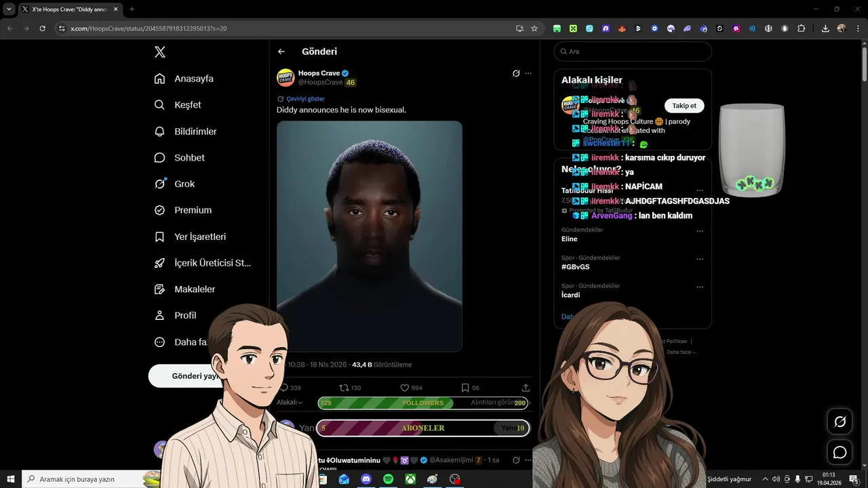Image resolution: width=868 pixels, height=488 pixels.
Task: Open the #GBvGS trending topic
Action: point(575,267)
